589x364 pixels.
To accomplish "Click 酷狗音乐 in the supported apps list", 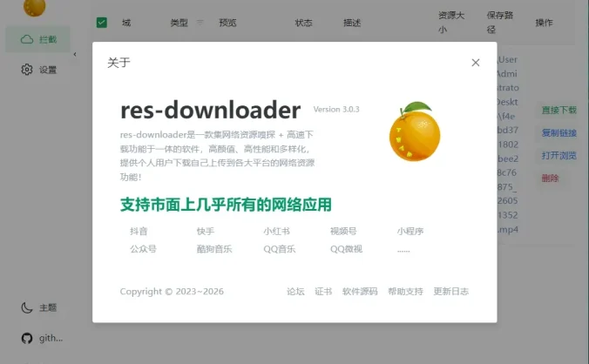I will pos(214,249).
